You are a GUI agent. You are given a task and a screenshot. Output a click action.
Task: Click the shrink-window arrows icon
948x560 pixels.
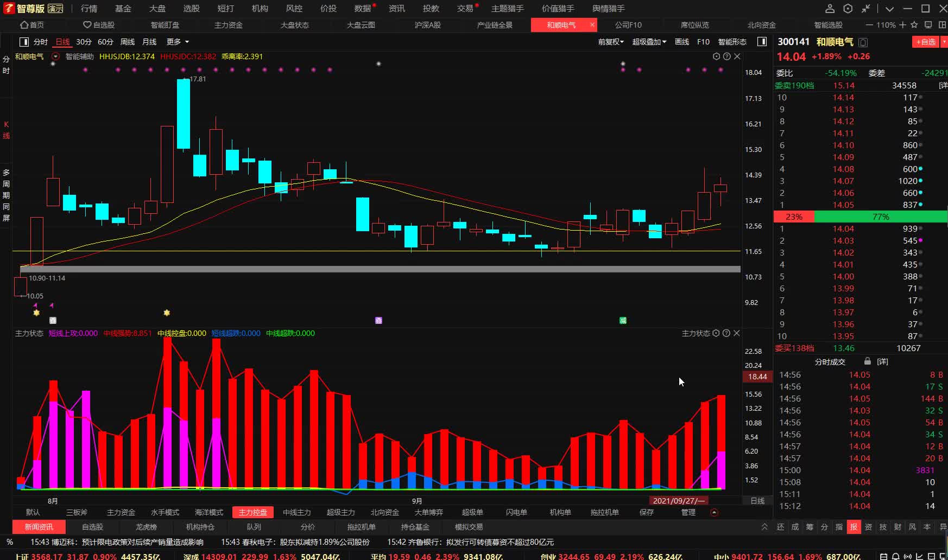click(866, 9)
